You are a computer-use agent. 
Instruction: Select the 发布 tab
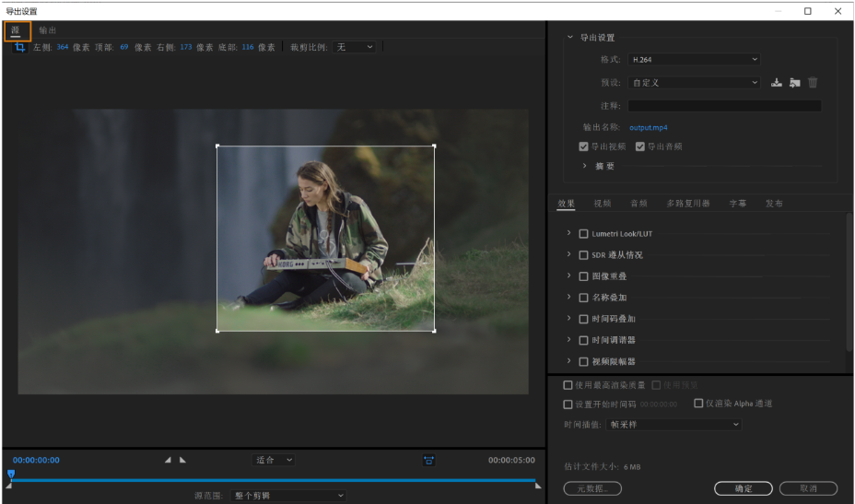pos(774,204)
